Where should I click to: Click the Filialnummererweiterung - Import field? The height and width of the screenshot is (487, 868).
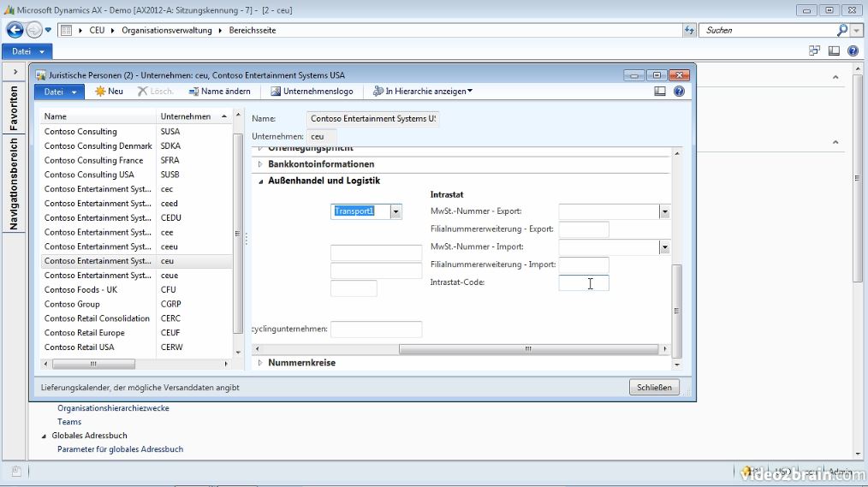pyautogui.click(x=584, y=265)
